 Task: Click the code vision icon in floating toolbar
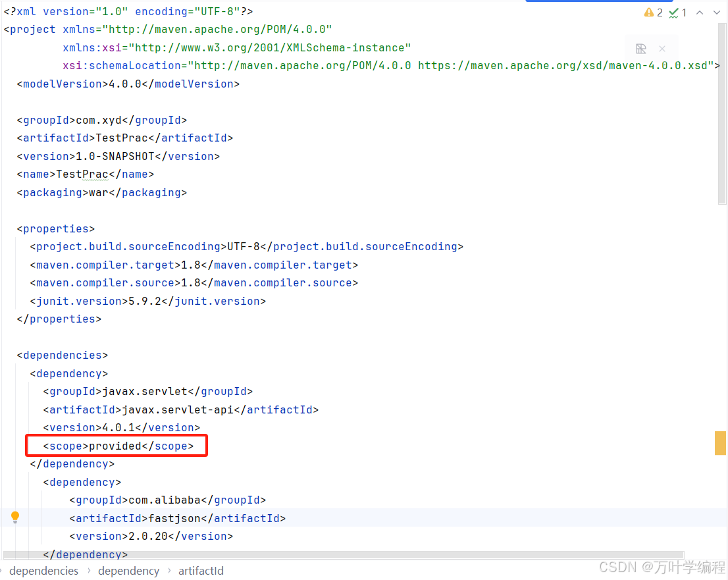(641, 48)
